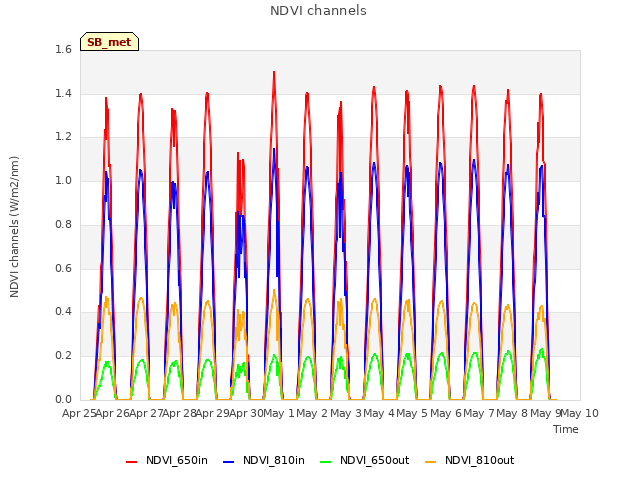Click the Apr 28 x-axis date label
The width and height of the screenshot is (640, 480).
point(180,413)
